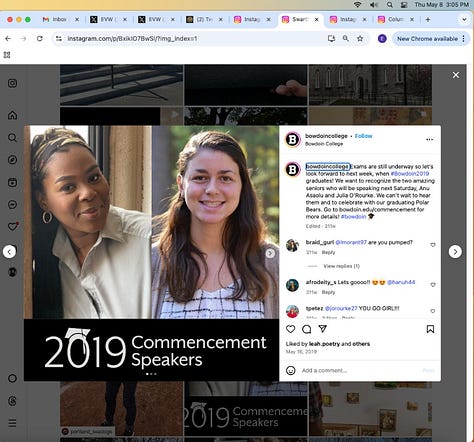The height and width of the screenshot is (442, 474).
Task: Open a new browser tab
Action: coord(428,20)
